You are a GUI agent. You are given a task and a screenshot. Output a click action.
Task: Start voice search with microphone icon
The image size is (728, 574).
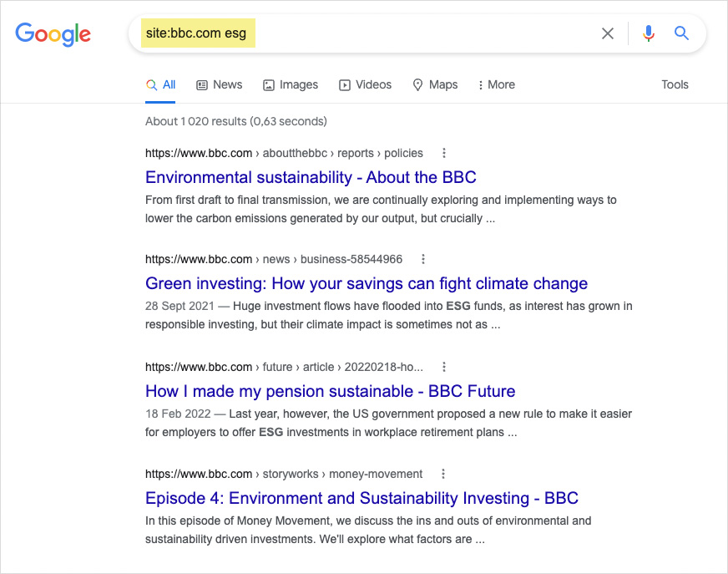point(649,33)
